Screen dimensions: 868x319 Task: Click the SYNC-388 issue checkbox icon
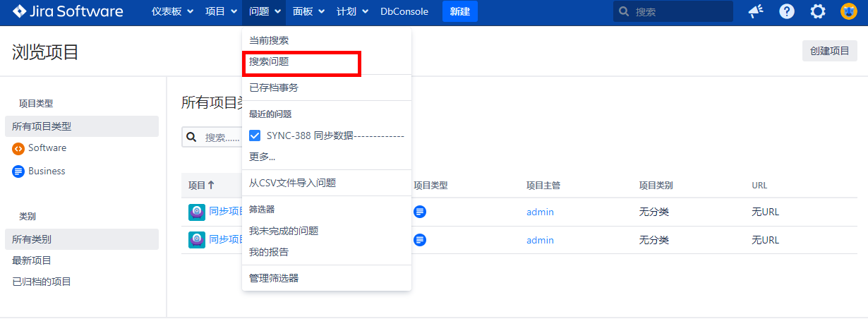tap(255, 136)
